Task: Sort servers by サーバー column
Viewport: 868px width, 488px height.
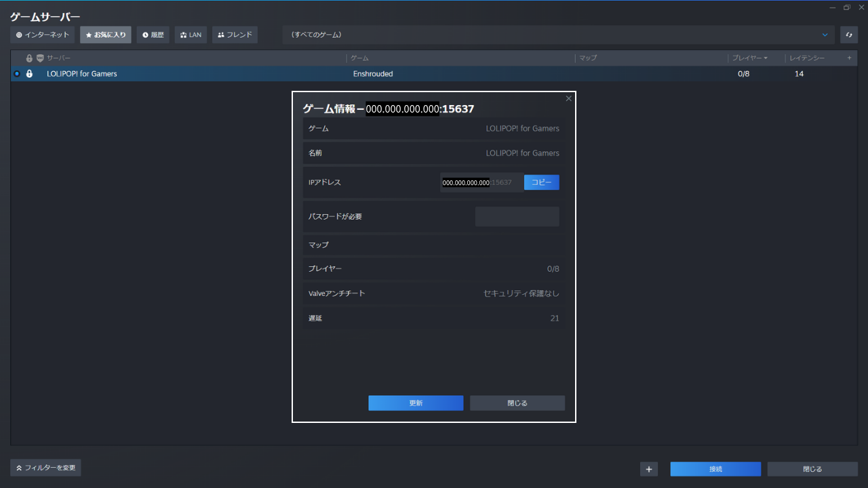Action: 58,58
